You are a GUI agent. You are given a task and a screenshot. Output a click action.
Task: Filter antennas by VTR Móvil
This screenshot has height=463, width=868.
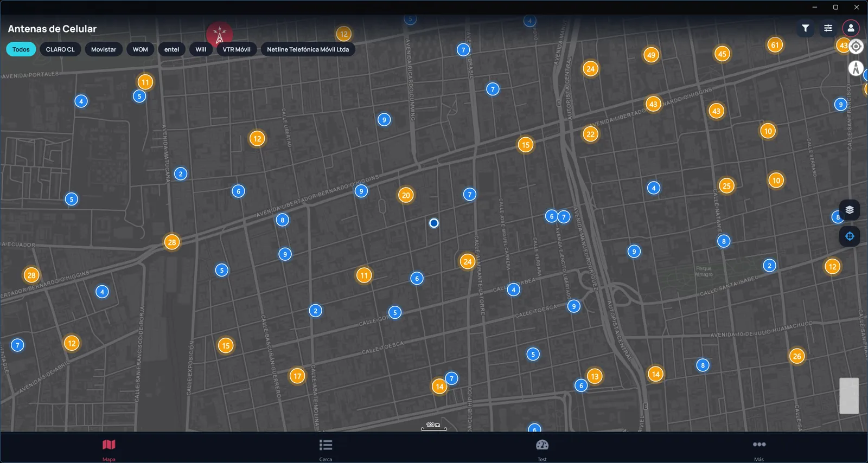(237, 49)
